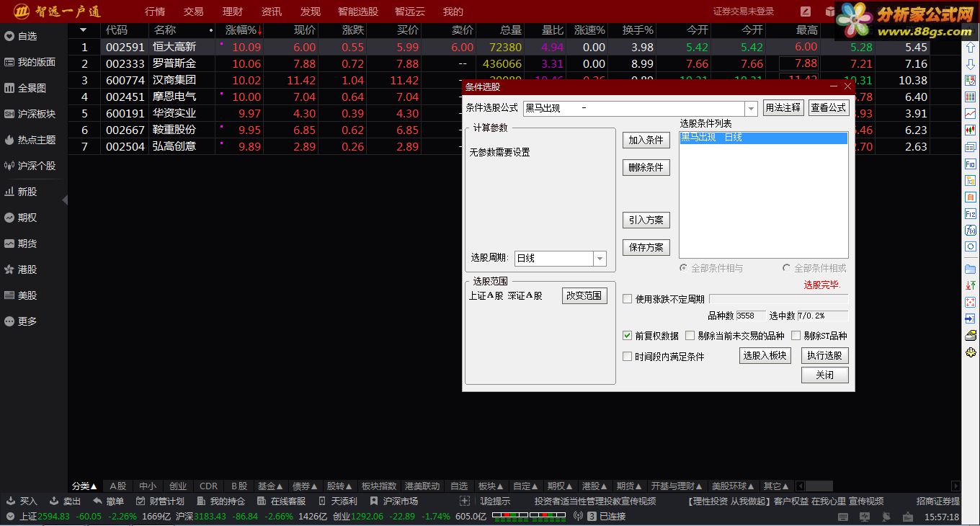This screenshot has width=980, height=526.
Task: Click 买入 in the bottom bar
Action: (x=22, y=502)
